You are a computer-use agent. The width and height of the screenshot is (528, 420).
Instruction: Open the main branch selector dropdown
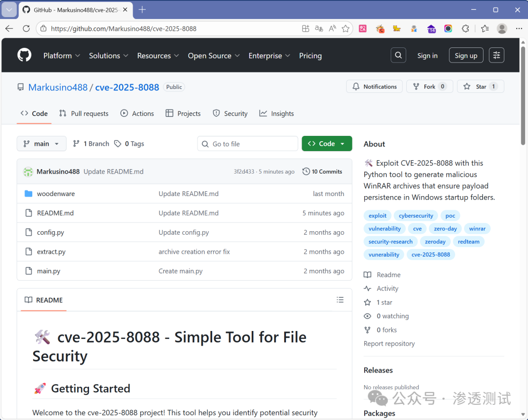tap(41, 143)
